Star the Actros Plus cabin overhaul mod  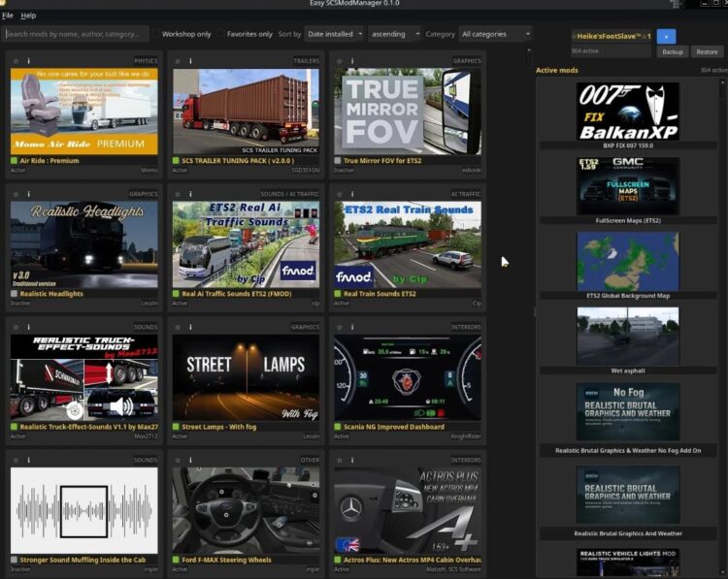[x=340, y=461]
